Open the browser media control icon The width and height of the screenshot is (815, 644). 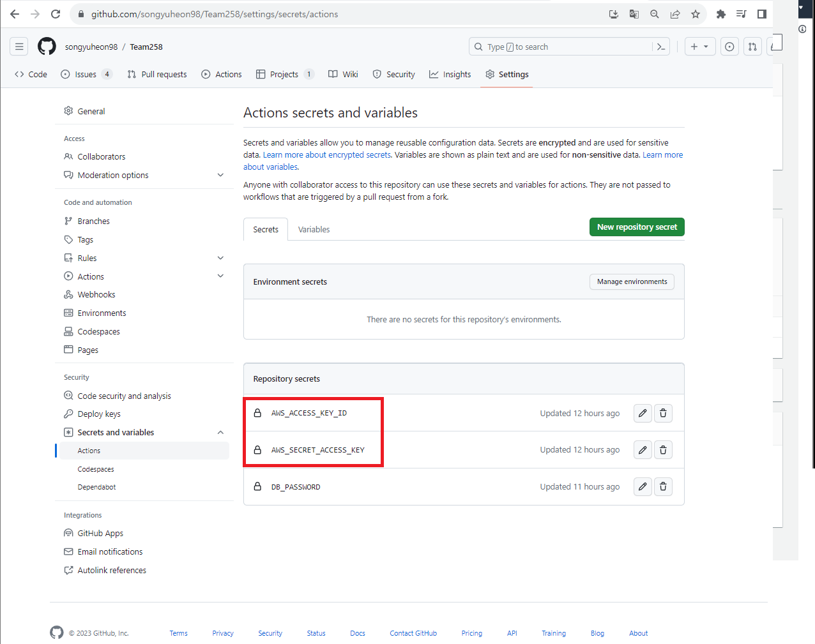point(742,14)
